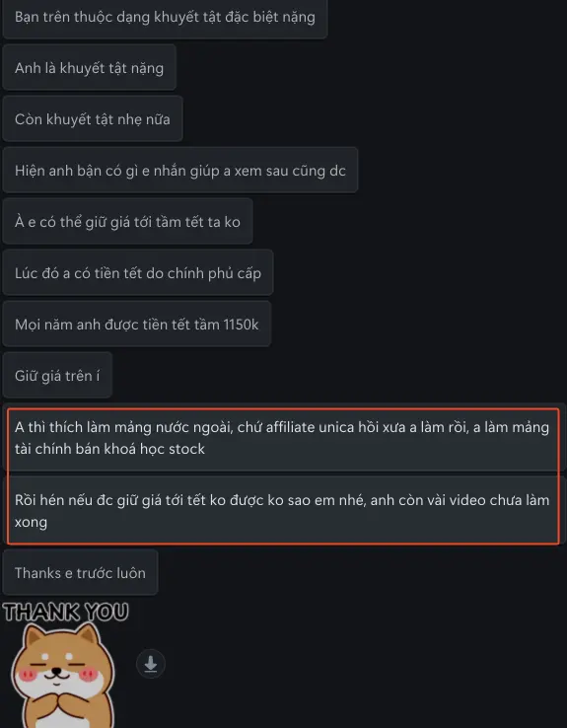Viewport: 567px width, 728px height.
Task: Open the Thank You shiba sticker
Action: click(65, 664)
